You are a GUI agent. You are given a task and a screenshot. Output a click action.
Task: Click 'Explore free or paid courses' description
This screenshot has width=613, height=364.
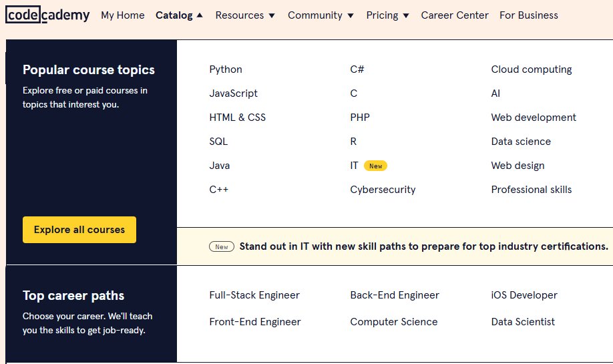click(85, 98)
